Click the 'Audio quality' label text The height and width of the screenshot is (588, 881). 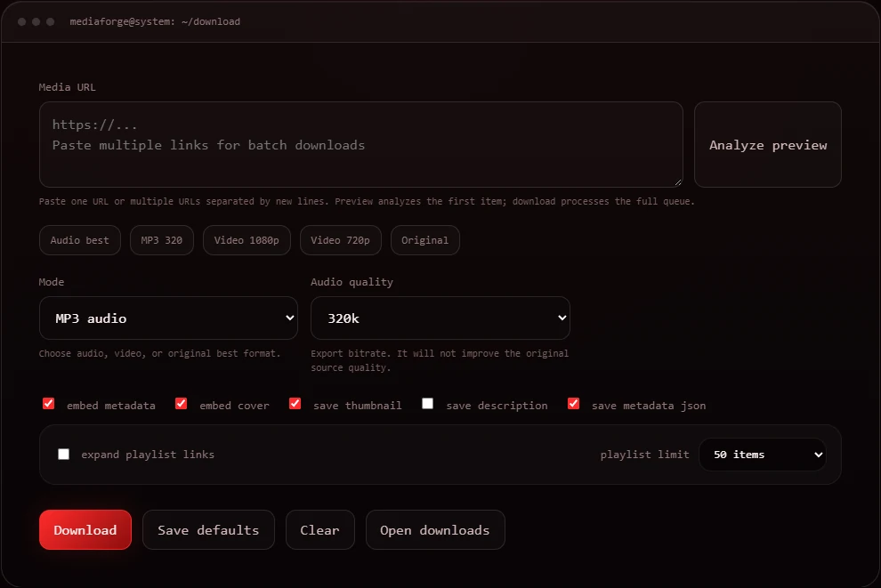coord(352,282)
